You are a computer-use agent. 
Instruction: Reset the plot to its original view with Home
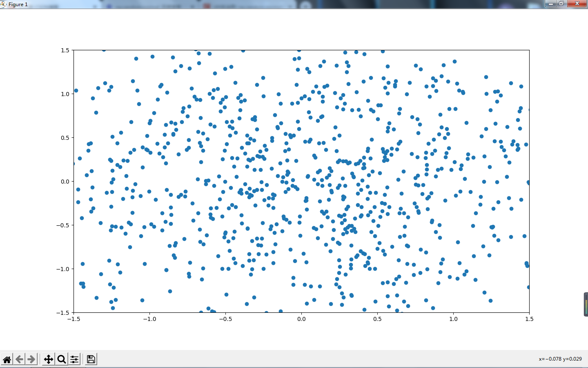7,359
